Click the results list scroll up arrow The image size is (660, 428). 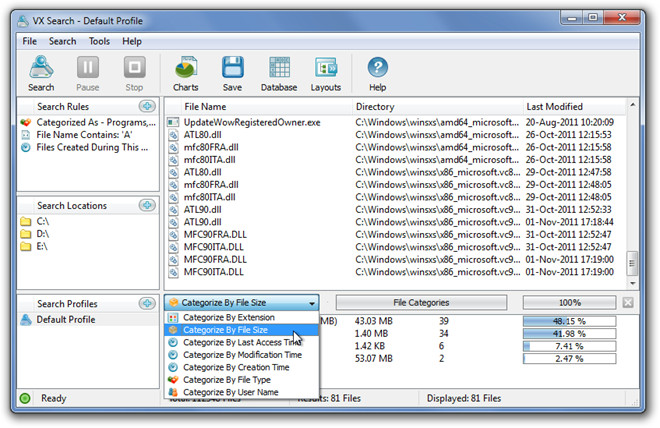632,104
